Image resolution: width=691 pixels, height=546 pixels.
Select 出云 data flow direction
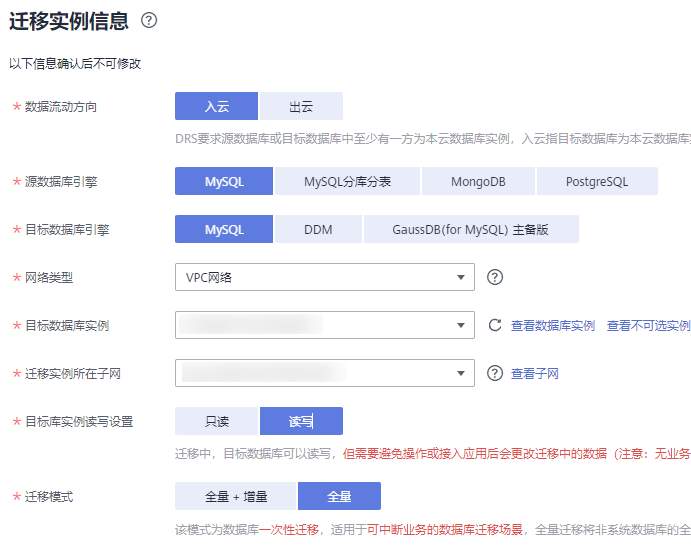point(301,106)
